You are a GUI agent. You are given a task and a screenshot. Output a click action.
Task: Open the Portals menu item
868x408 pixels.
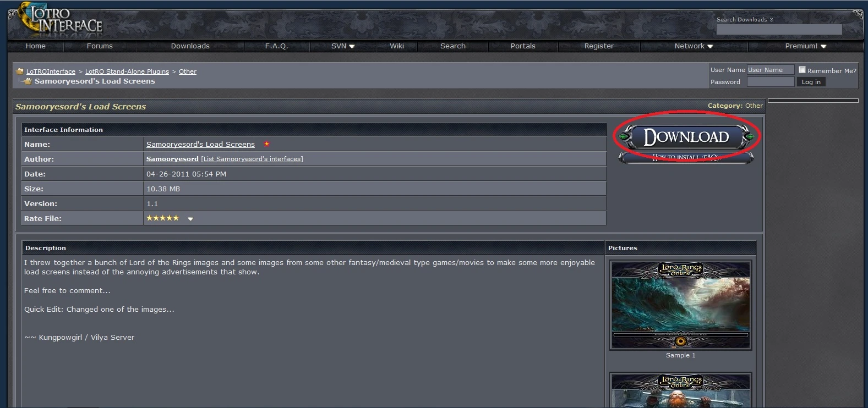(x=523, y=46)
